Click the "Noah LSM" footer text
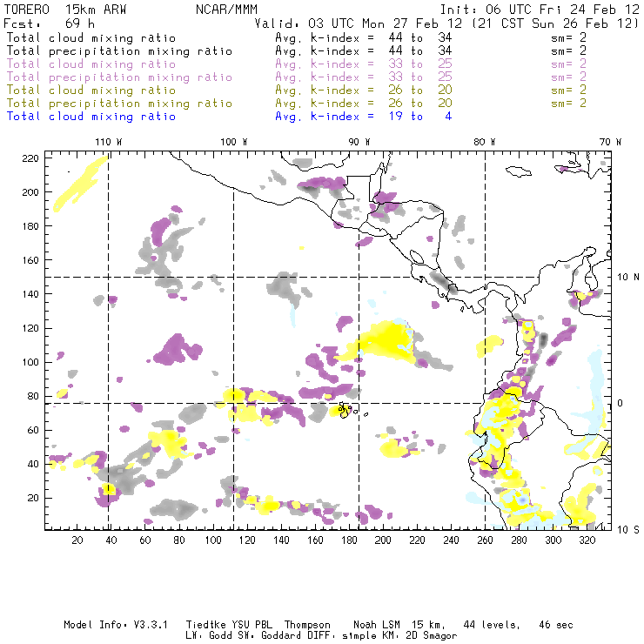The image size is (644, 644). coord(377,625)
